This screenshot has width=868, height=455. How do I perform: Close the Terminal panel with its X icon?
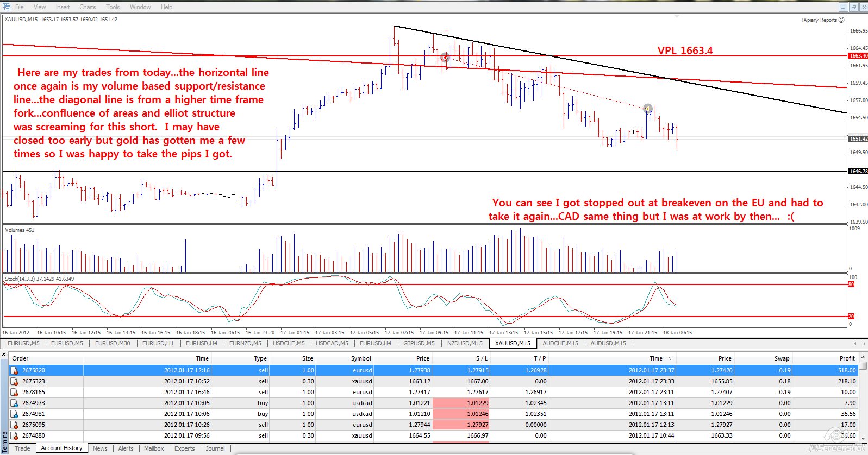[4, 354]
